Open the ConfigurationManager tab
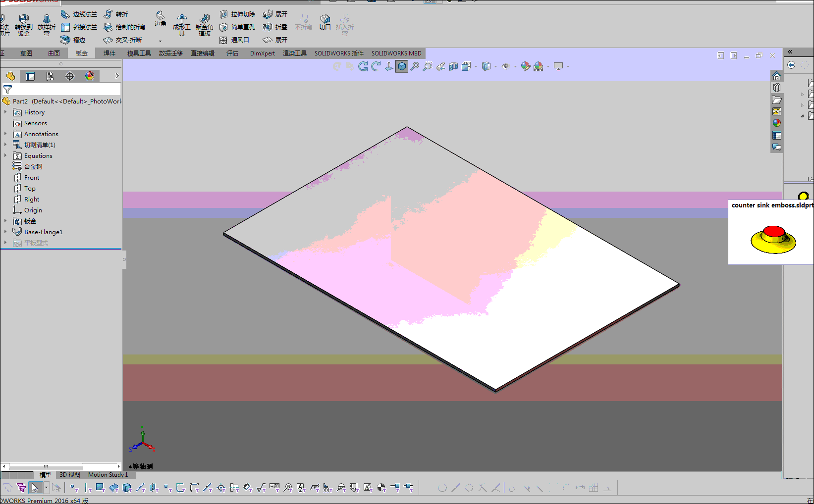 (x=50, y=76)
